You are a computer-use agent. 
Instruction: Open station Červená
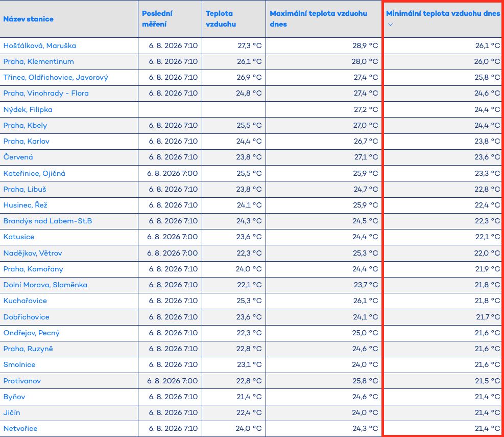tap(18, 157)
